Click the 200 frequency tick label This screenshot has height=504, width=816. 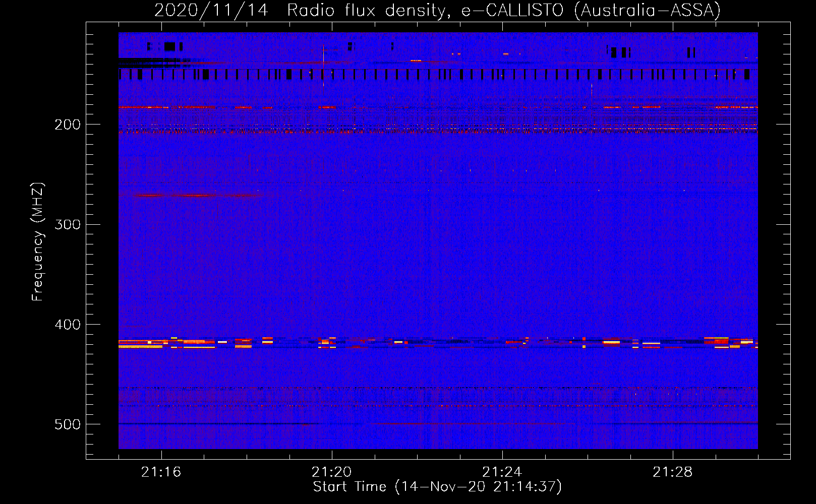click(68, 124)
